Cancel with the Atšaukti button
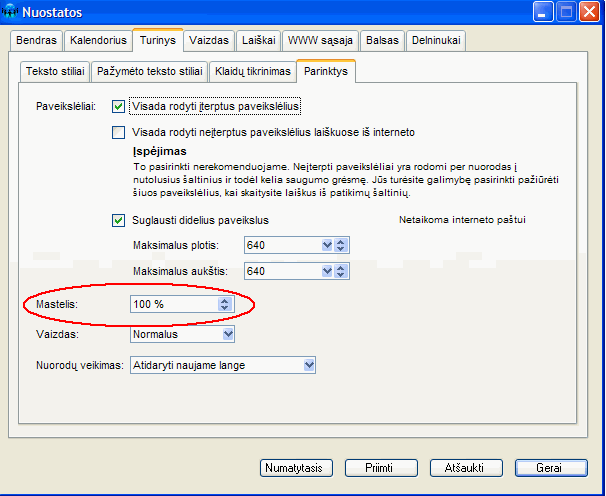The image size is (606, 496). 465,467
